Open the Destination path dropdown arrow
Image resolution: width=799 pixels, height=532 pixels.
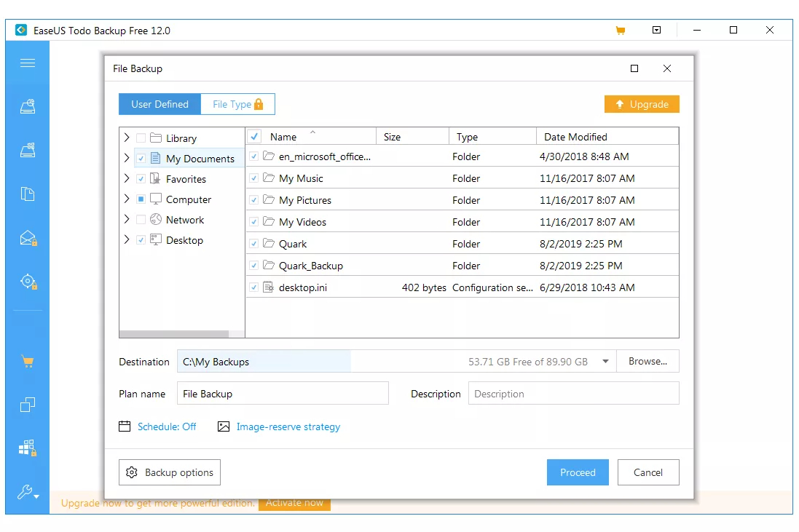[x=605, y=362]
